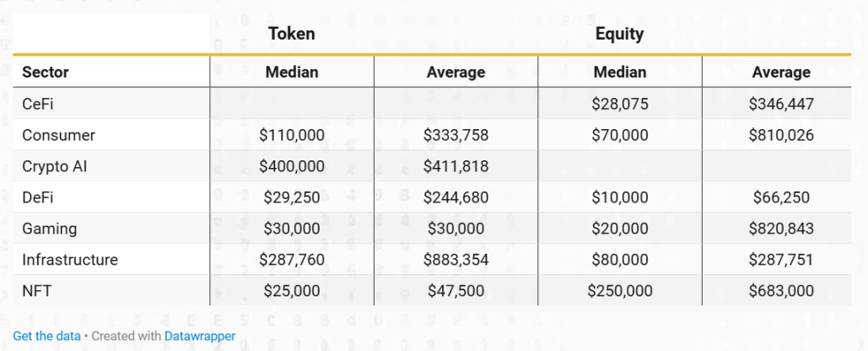This screenshot has height=351, width=868.
Task: Click the Median header under Token
Action: (x=292, y=72)
